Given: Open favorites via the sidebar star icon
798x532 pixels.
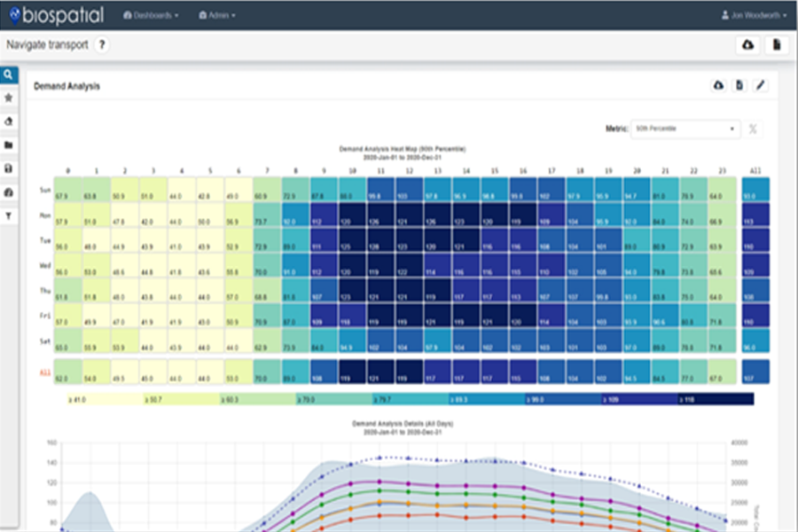Looking at the screenshot, I should coord(9,98).
